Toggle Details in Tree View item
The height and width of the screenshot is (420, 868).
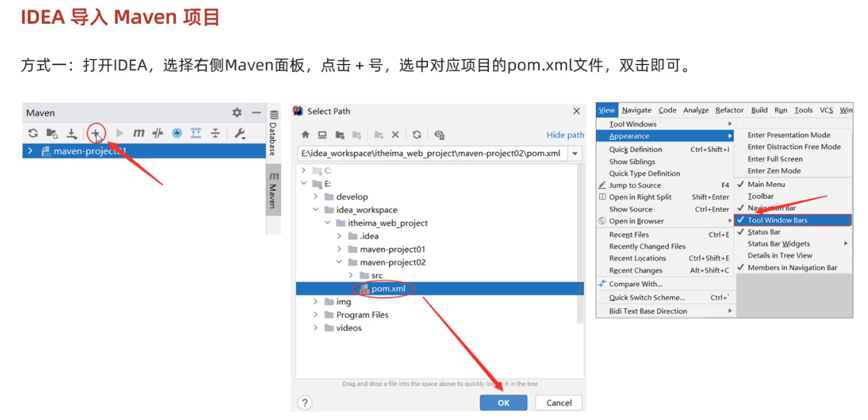[793, 256]
